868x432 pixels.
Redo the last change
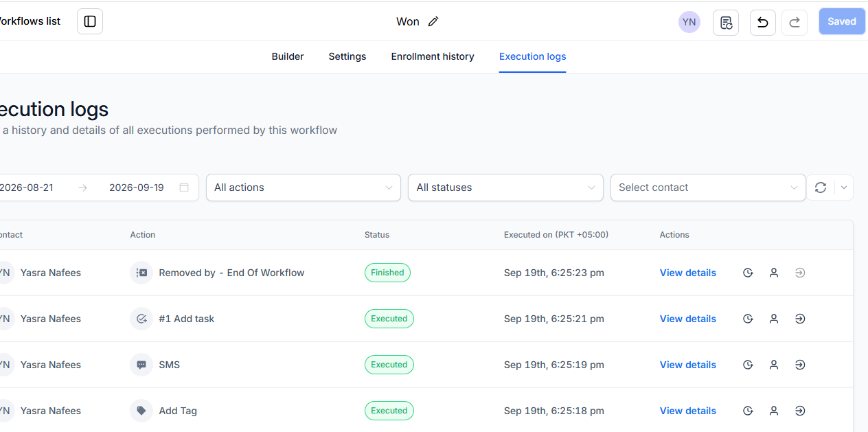pyautogui.click(x=795, y=22)
